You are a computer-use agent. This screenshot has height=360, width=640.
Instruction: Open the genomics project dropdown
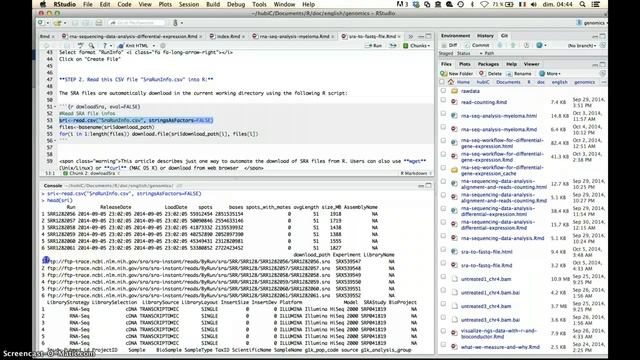pyautogui.click(x=591, y=23)
